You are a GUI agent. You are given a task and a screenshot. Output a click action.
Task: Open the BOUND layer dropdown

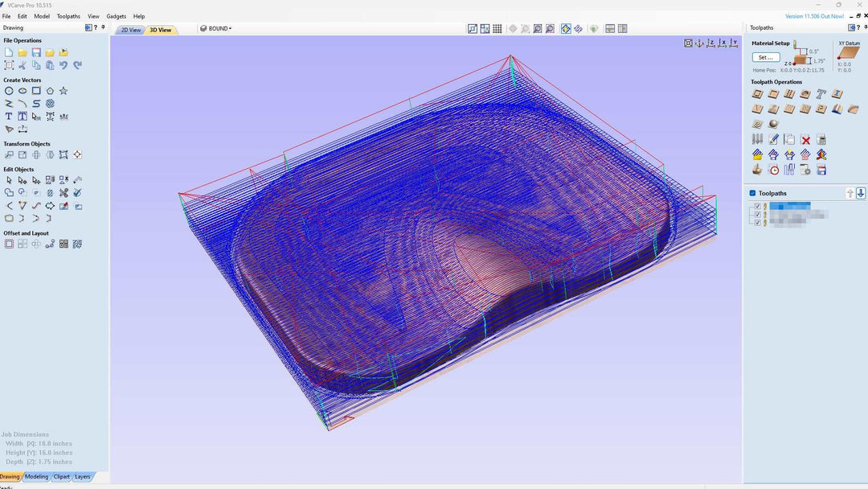tap(216, 28)
